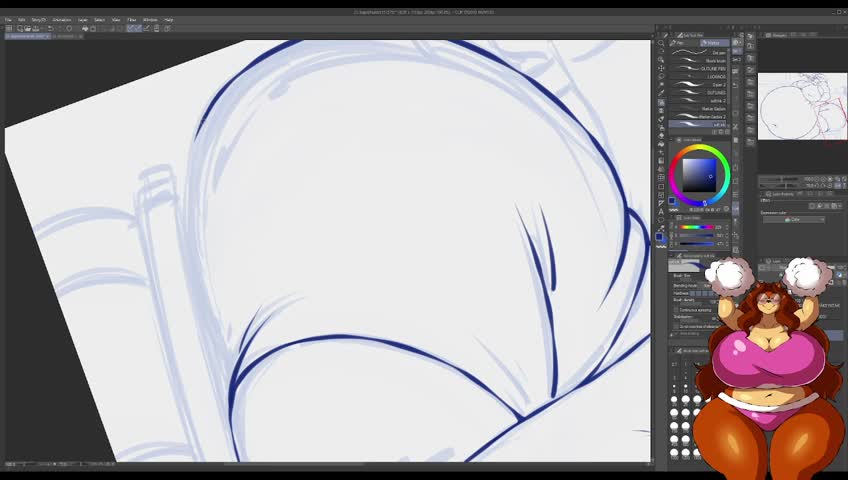
Task: Click the Undo arrow icon
Action: point(50,29)
